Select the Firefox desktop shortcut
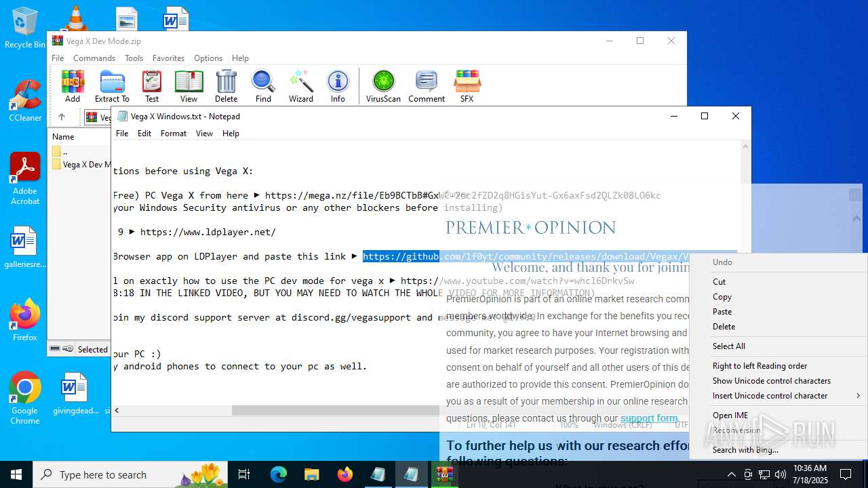 pyautogui.click(x=25, y=320)
